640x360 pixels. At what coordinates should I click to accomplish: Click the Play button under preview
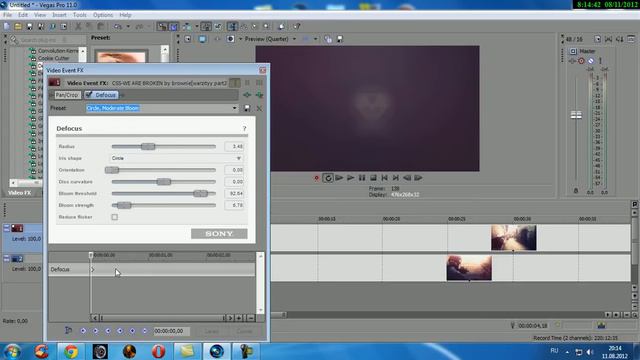click(x=350, y=178)
